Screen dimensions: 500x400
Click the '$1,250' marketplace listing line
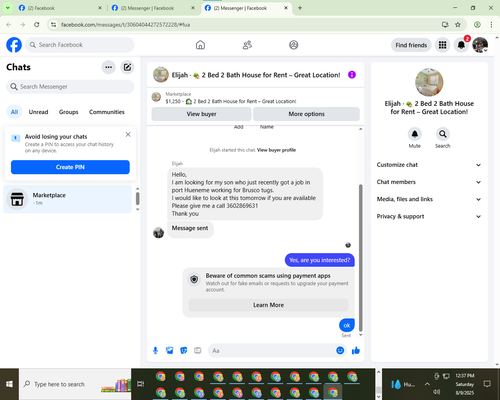231,101
